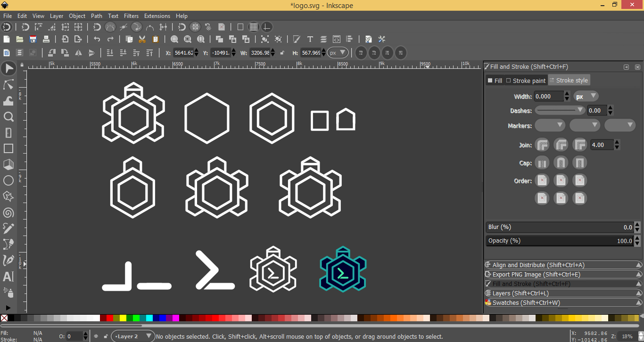Select the round cap style button
This screenshot has width=644, height=342.
click(561, 163)
